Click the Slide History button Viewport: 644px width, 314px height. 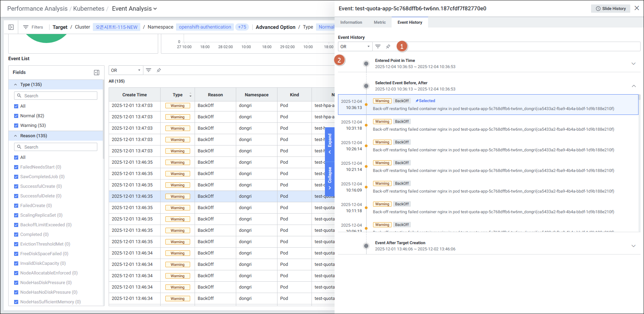click(x=610, y=9)
